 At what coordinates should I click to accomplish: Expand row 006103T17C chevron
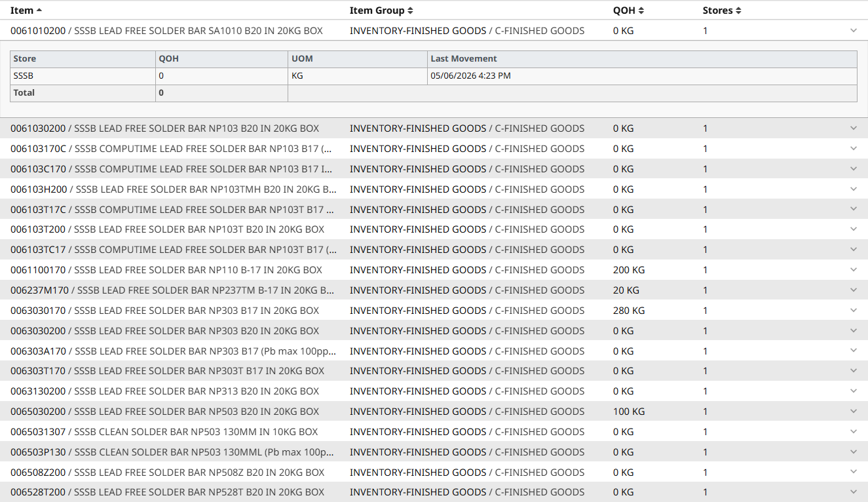coord(853,210)
